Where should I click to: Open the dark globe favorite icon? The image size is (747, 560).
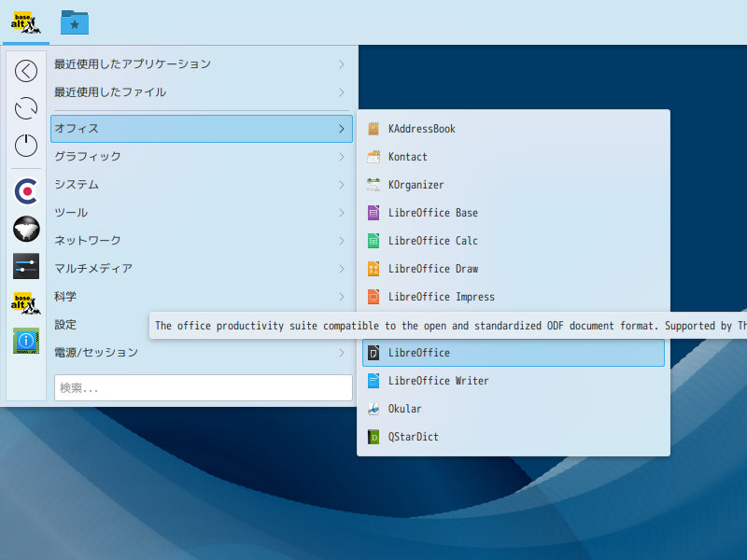tap(26, 229)
